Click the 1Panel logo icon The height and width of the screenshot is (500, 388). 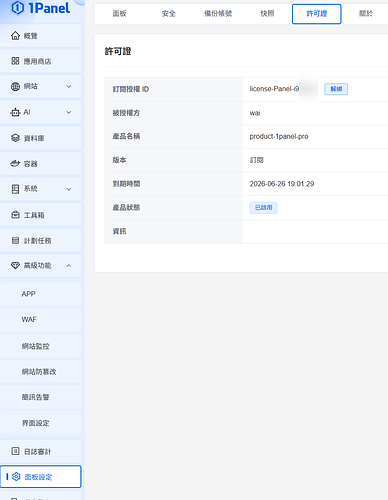(x=17, y=8)
